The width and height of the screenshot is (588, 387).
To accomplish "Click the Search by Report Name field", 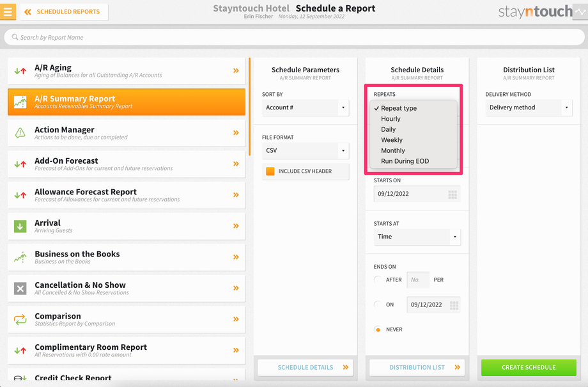I will coord(294,37).
